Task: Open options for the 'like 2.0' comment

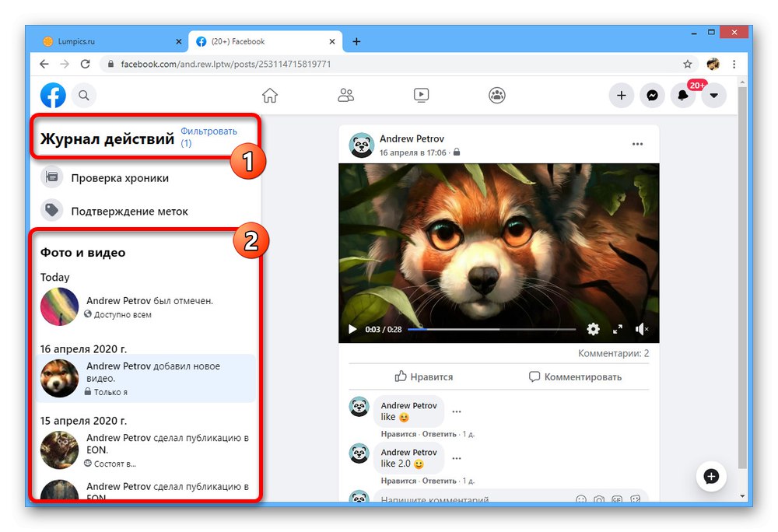Action: (457, 458)
